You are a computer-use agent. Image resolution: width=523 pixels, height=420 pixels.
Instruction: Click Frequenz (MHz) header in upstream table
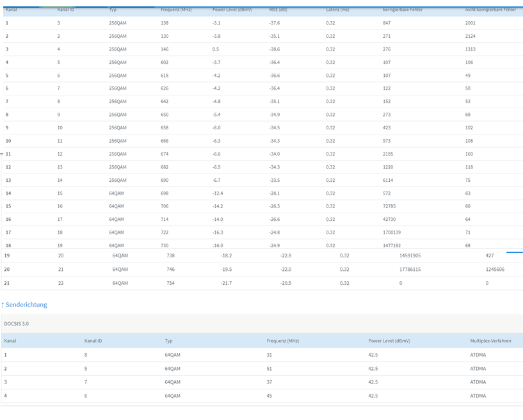[283, 341]
